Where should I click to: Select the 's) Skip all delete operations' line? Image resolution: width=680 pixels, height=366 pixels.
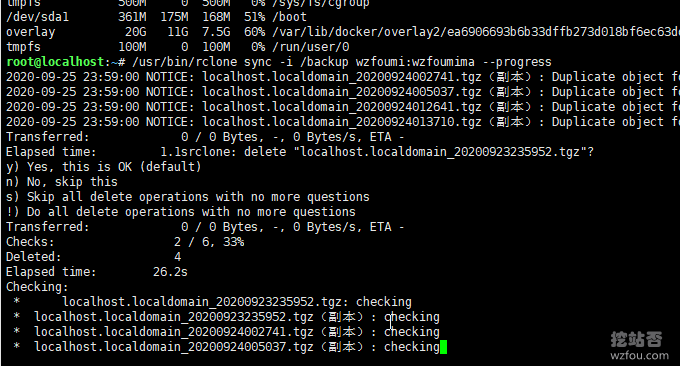(x=188, y=197)
